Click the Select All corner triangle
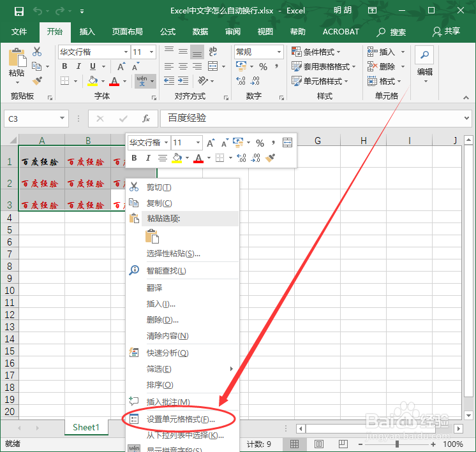The width and height of the screenshot is (476, 452). coord(13,140)
